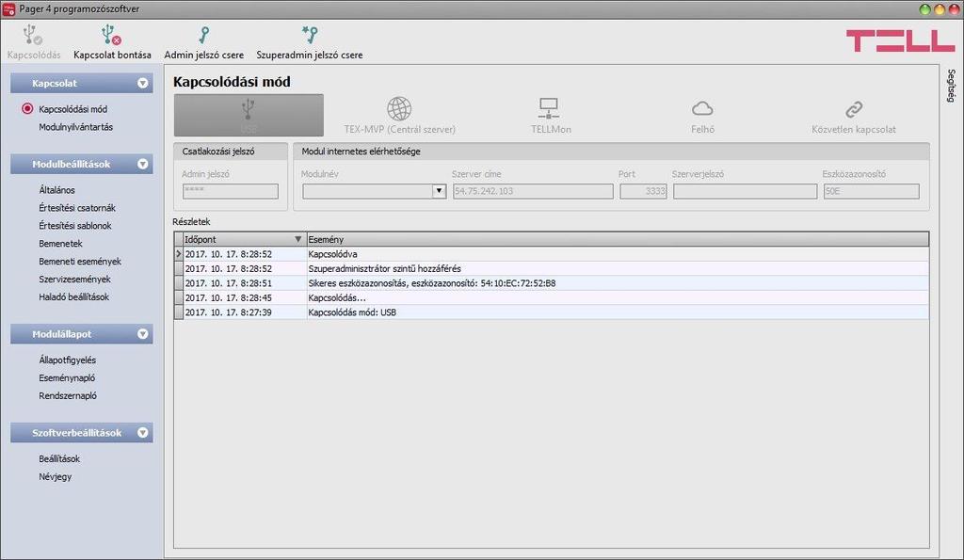Open Modulnyilvántartás in the sidebar
Screen dimensions: 964x560
pyautogui.click(x=75, y=127)
